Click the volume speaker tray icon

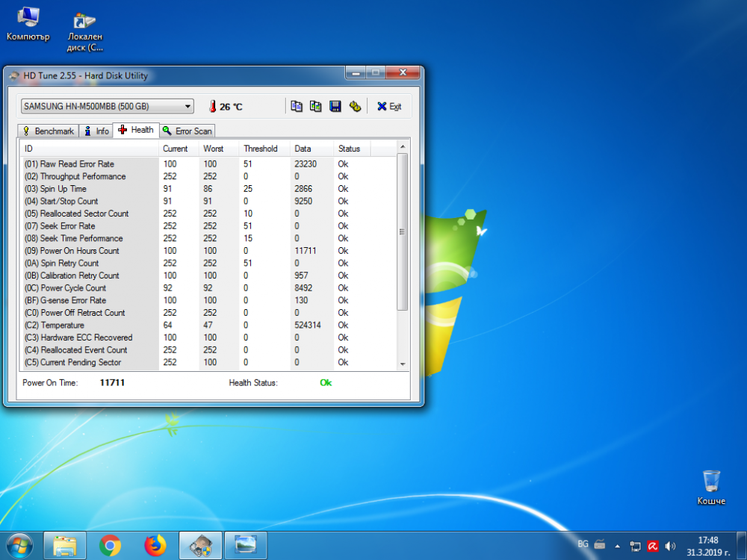670,547
